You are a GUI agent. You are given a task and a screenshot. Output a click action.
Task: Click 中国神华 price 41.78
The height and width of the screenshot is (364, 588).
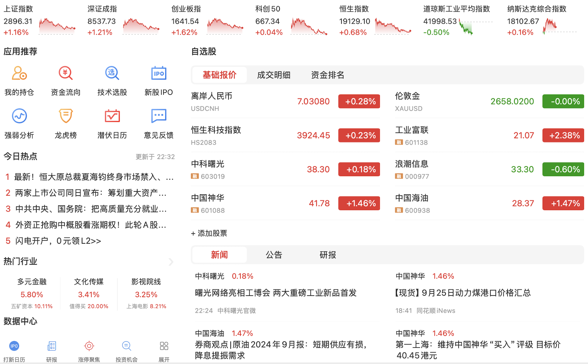click(319, 203)
